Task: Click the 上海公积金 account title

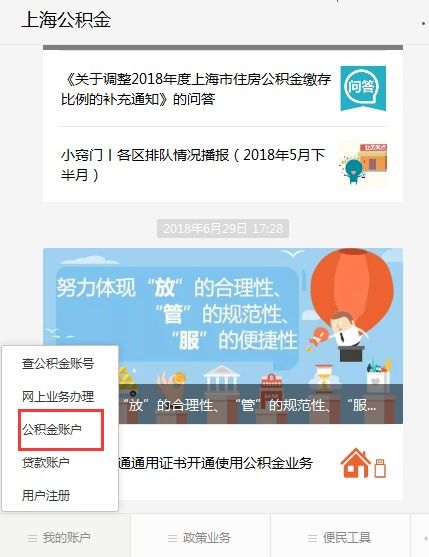Action: tap(66, 19)
